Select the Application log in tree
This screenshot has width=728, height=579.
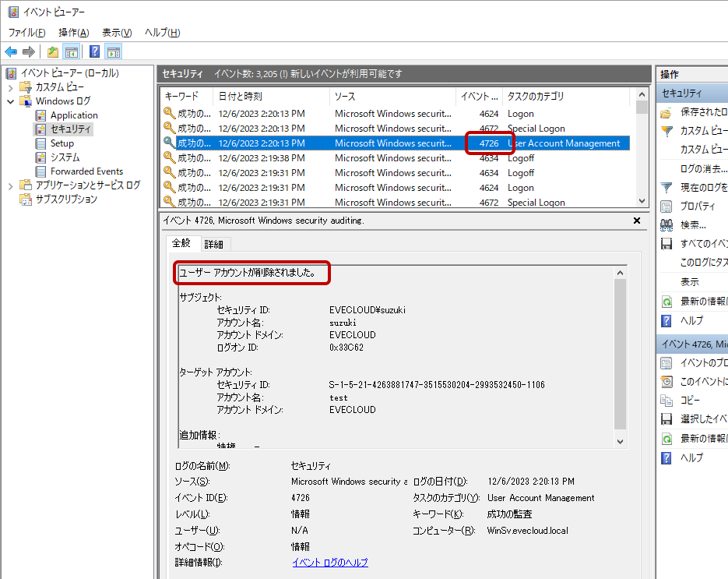74,115
